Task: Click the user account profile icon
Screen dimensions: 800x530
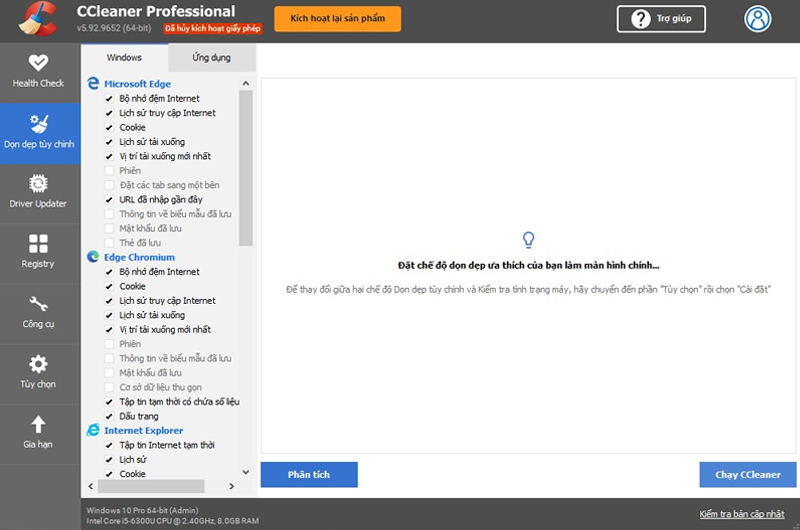Action: [758, 19]
